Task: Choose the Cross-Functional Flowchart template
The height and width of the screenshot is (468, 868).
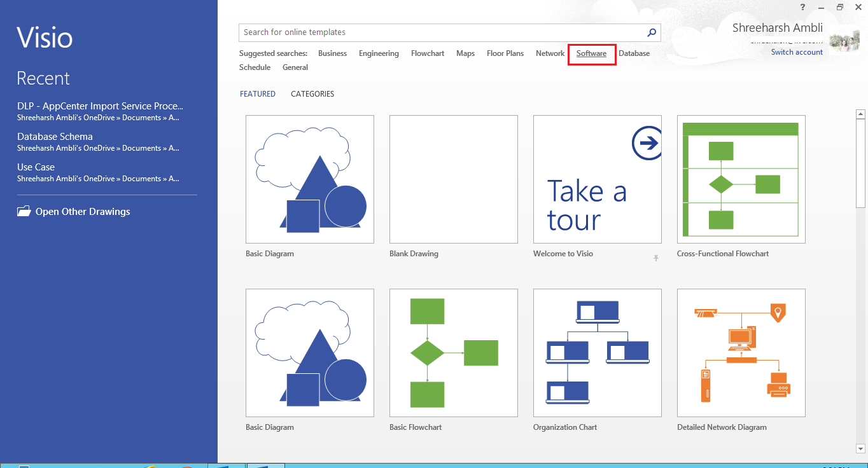Action: click(741, 179)
